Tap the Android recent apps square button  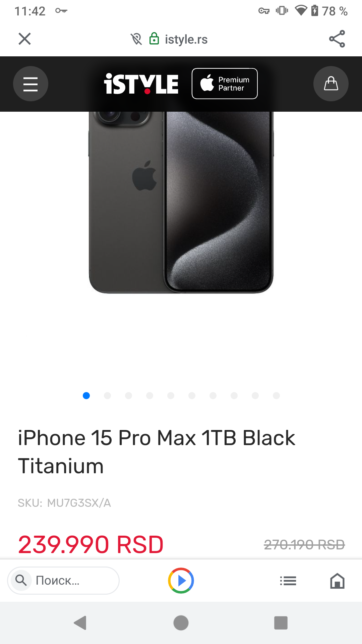coord(281,623)
